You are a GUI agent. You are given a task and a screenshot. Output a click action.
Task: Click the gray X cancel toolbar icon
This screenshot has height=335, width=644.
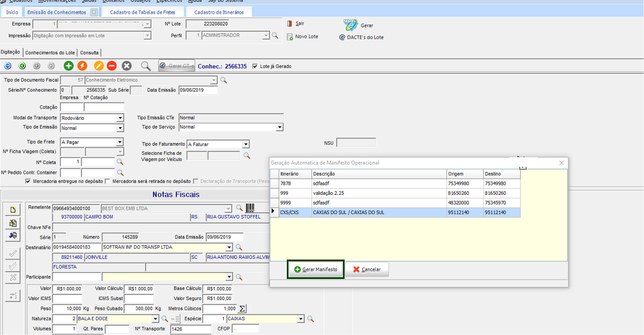point(127,66)
